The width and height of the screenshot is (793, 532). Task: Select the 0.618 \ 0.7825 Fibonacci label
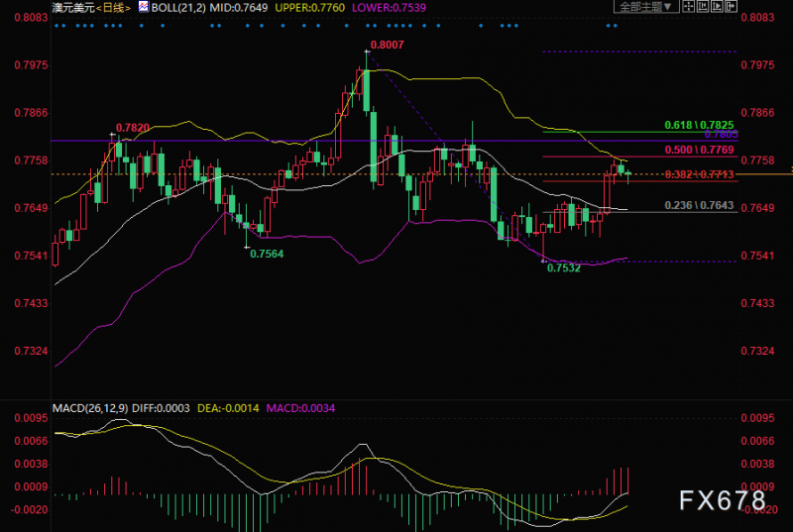699,125
